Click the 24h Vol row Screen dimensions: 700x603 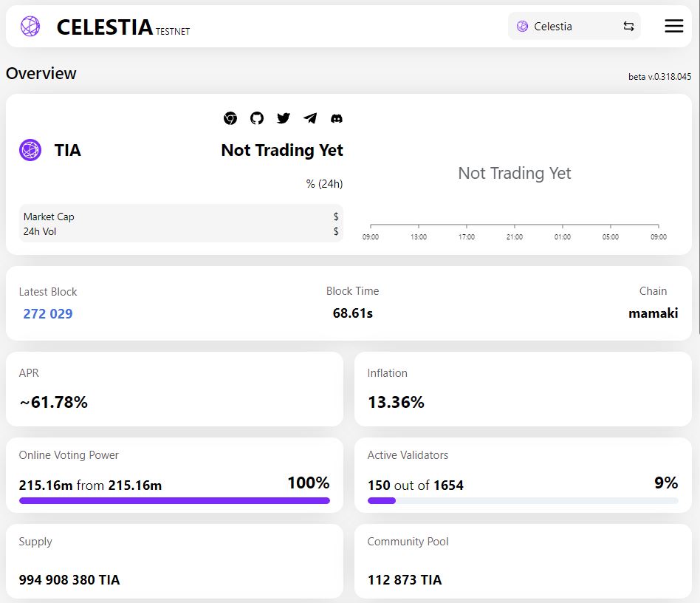(x=181, y=231)
